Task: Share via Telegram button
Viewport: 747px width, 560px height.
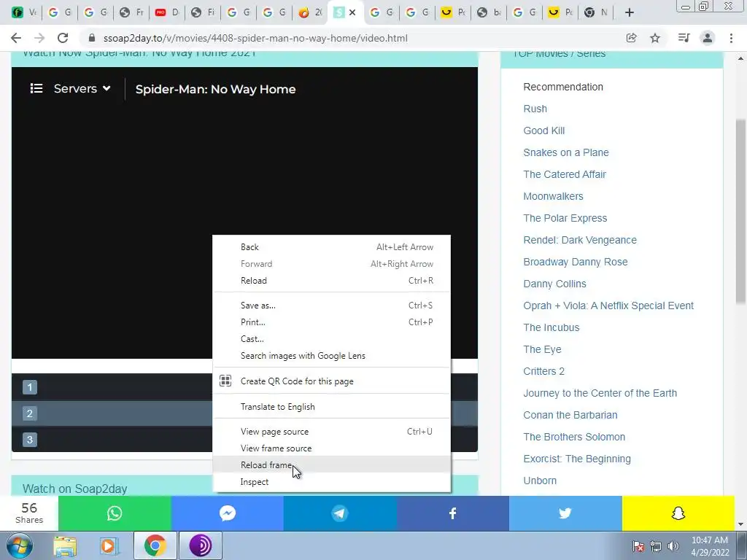Action: coord(340,513)
